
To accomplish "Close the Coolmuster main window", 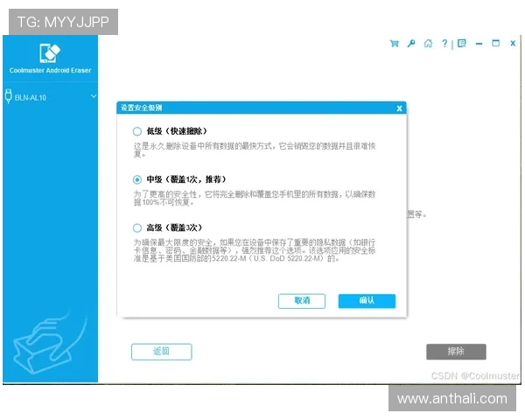I will [513, 43].
